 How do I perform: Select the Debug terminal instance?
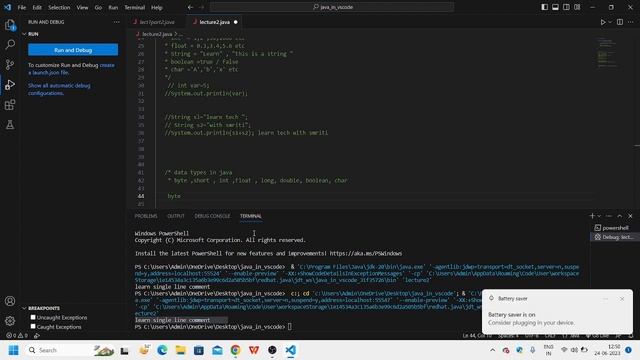point(614,237)
